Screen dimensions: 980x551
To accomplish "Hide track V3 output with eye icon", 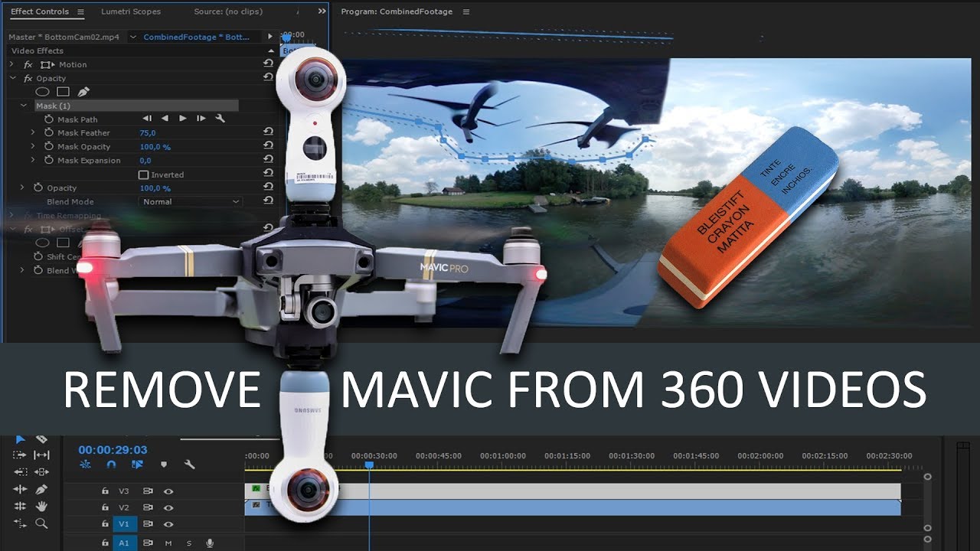I will pos(168,491).
